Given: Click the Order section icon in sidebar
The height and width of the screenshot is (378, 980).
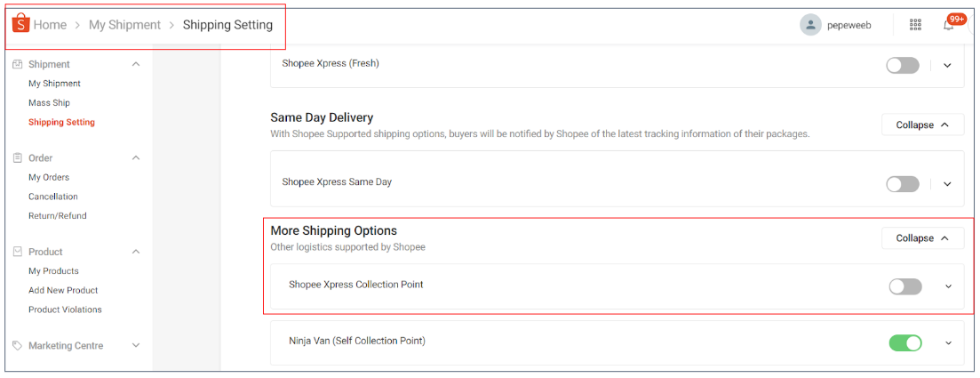Looking at the screenshot, I should point(18,158).
